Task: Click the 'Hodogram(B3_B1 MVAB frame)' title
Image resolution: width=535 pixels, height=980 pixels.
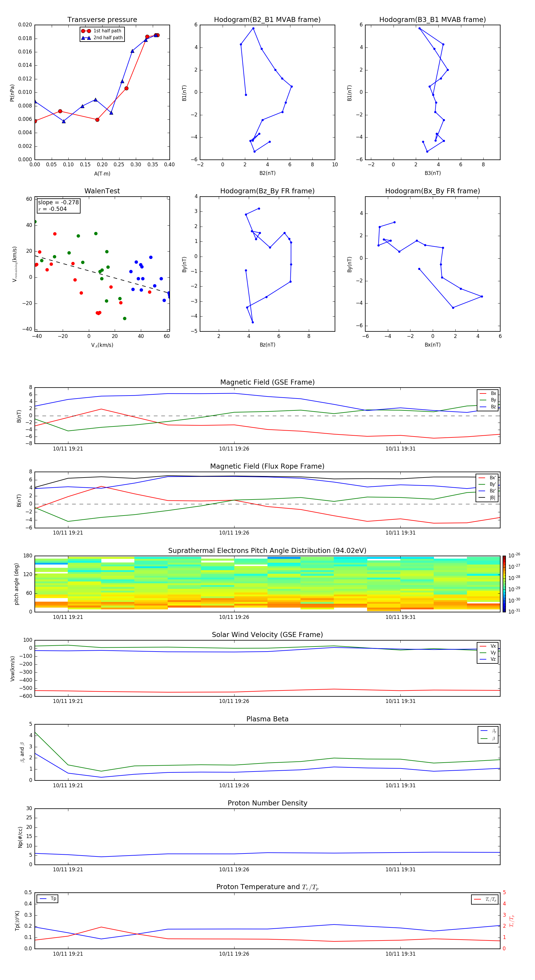Action: (432, 20)
